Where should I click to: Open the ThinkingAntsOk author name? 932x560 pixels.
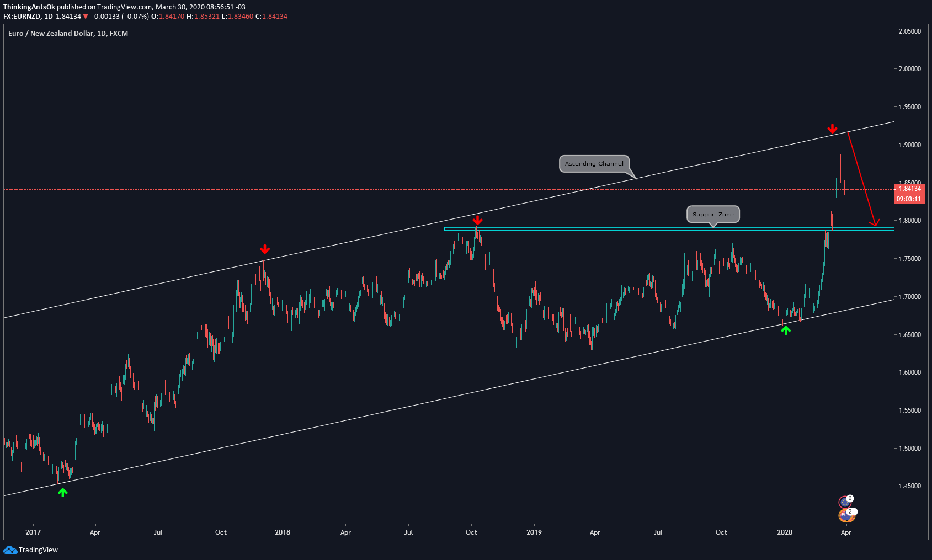[x=29, y=7]
